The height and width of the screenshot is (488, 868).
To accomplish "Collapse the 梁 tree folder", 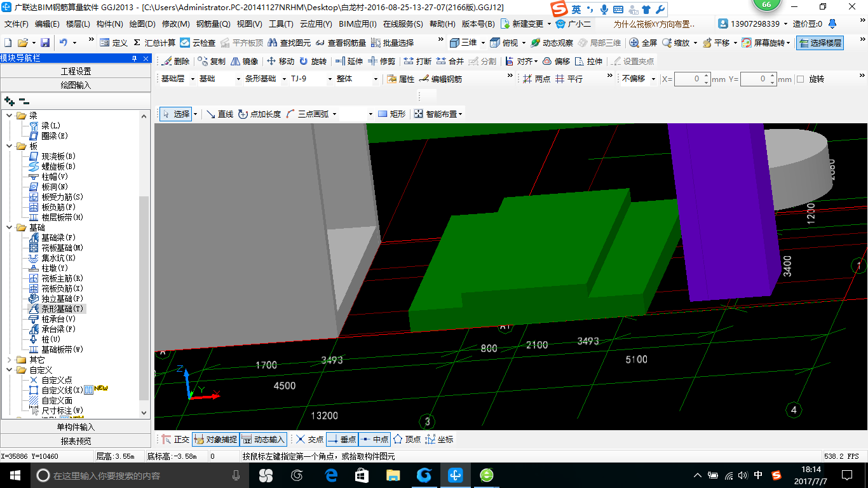I will point(9,116).
